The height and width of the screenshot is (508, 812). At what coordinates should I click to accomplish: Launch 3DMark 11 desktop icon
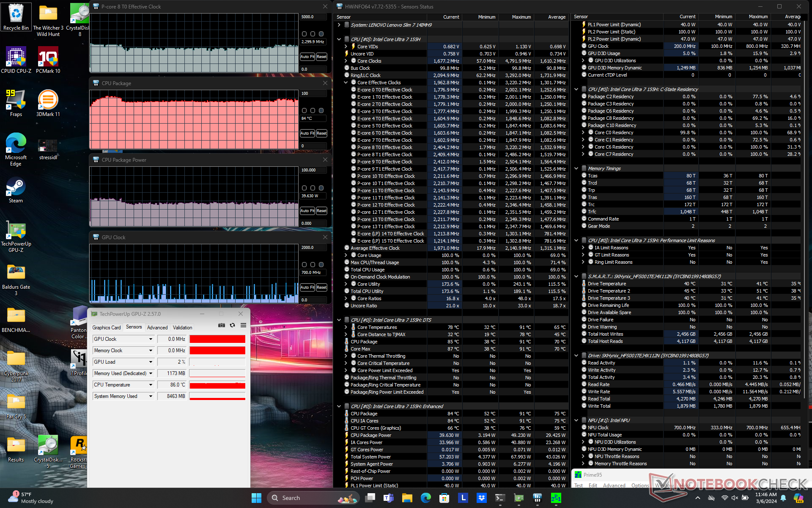48,103
